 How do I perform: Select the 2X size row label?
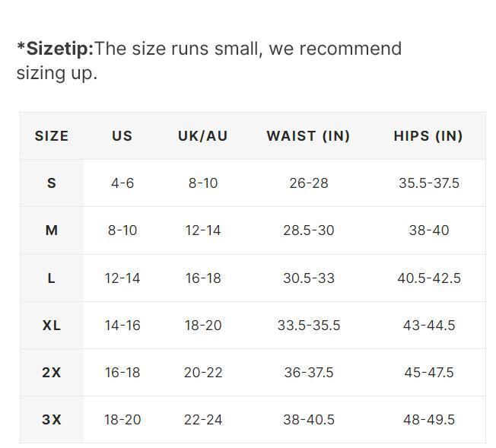tap(52, 373)
